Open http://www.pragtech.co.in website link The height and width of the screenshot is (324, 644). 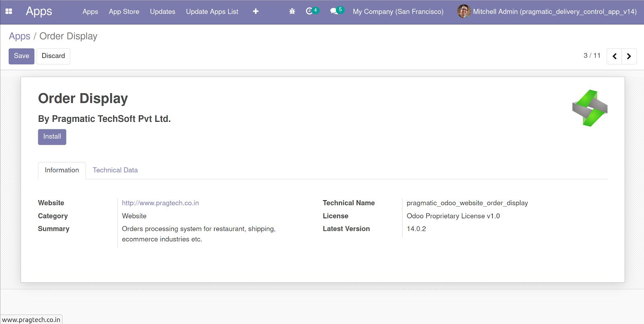160,203
